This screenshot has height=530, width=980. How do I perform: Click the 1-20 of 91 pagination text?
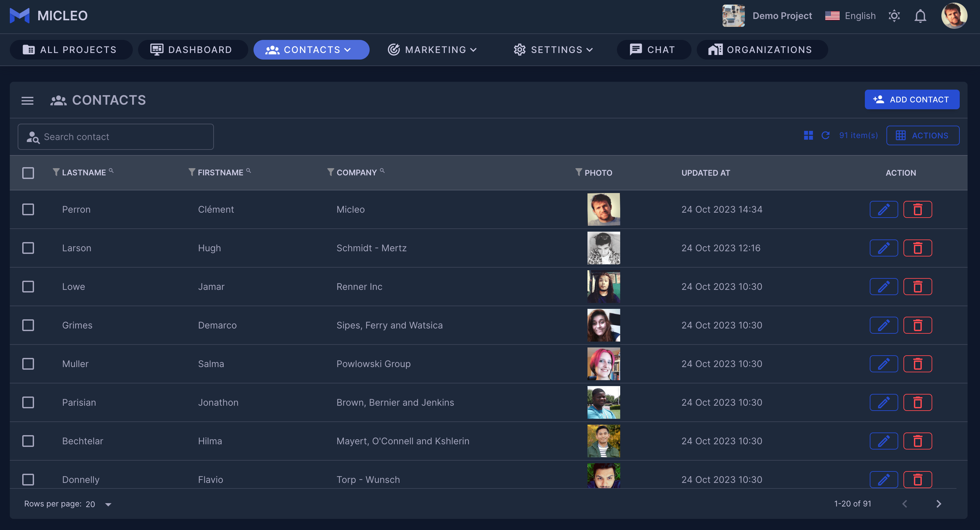coord(852,504)
